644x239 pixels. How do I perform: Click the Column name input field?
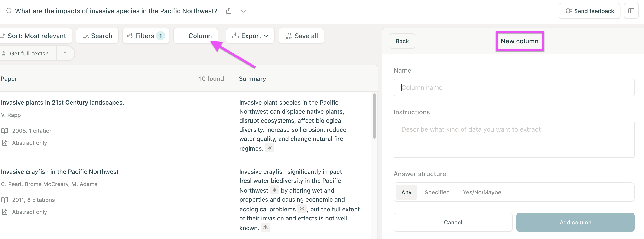(x=514, y=87)
